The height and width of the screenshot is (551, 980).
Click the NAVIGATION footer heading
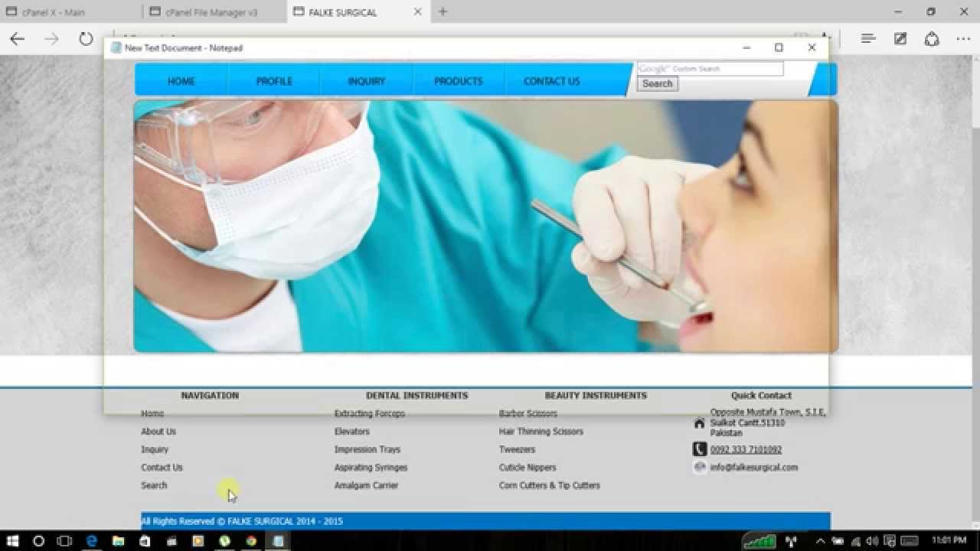[x=210, y=396]
